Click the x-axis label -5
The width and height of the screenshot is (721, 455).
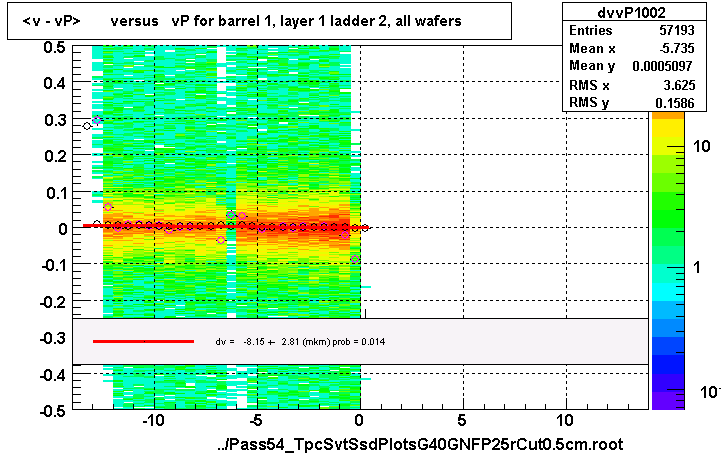[x=255, y=421]
